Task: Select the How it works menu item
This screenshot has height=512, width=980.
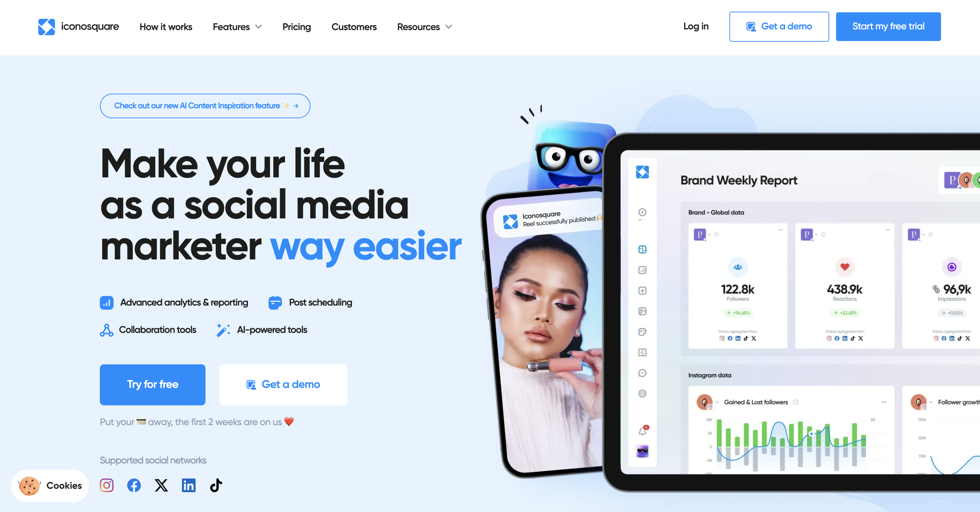Action: click(165, 27)
